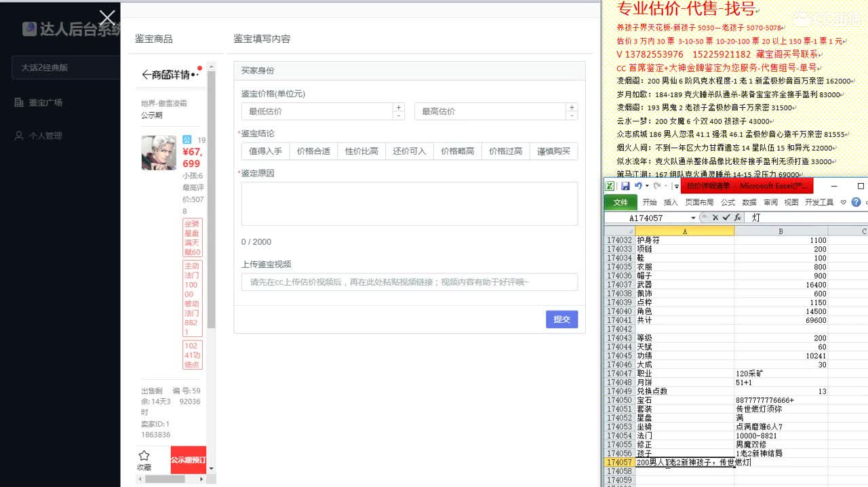
Task: Click the 大话2经典版 game selector
Action: pos(66,68)
